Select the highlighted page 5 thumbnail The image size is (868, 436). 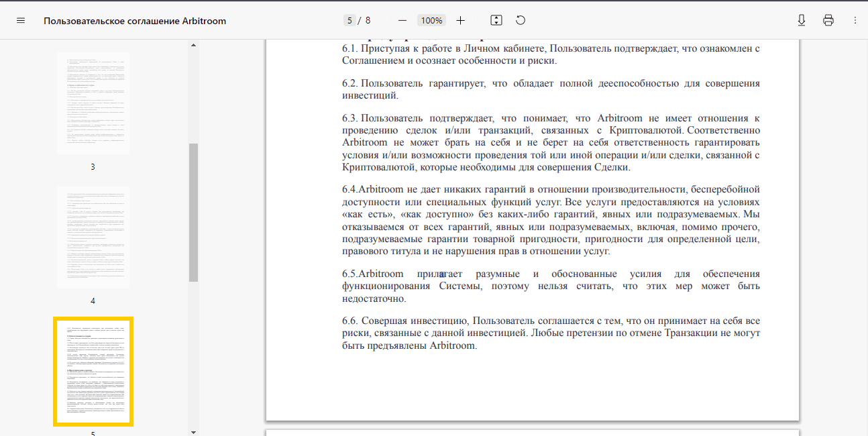[93, 372]
